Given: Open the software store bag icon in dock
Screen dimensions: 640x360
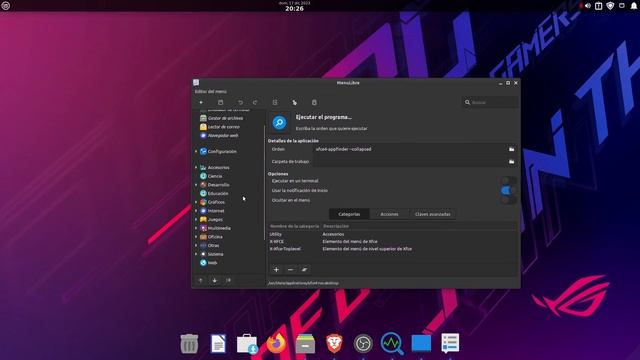Looking at the screenshot, I should (x=247, y=343).
